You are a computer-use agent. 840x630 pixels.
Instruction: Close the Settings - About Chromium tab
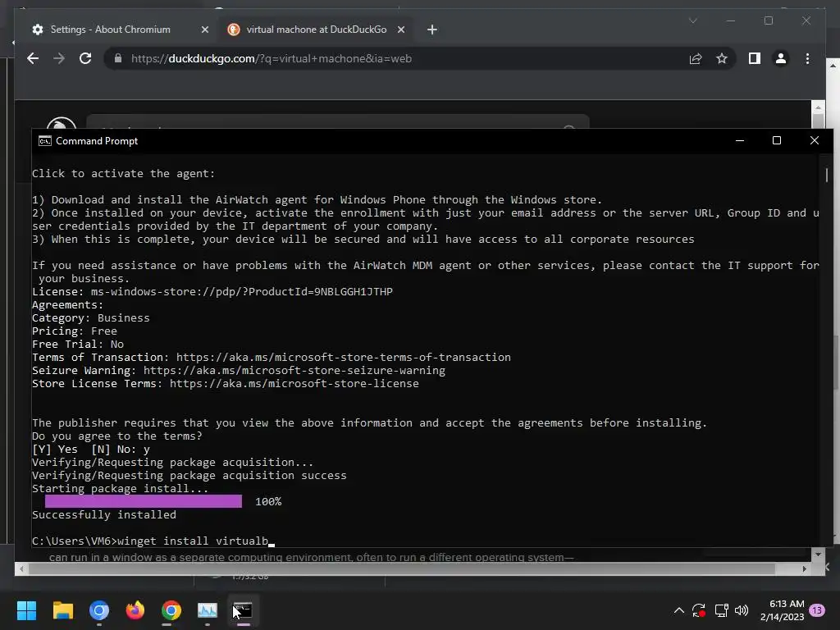[x=204, y=30]
